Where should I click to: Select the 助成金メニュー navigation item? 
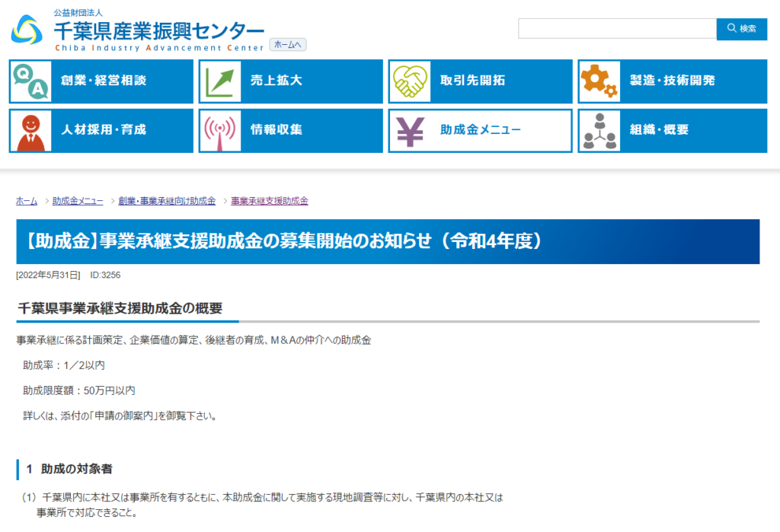480,130
